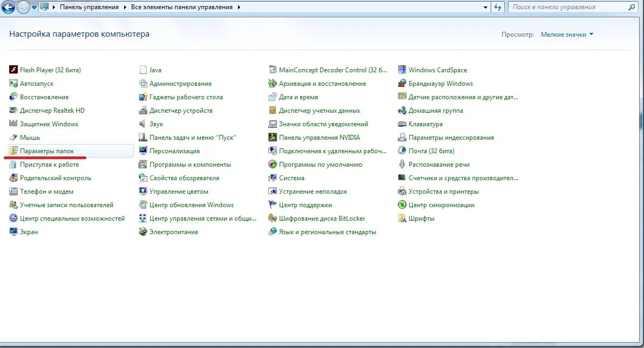Open Панель задач и меню "Пуск"
This screenshot has height=348, width=644.
coord(193,138)
